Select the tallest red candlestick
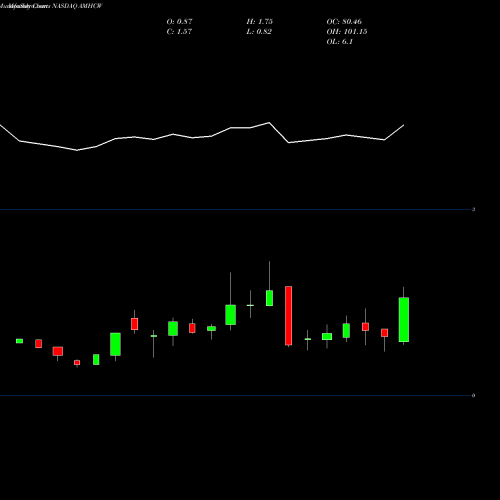Image resolution: width=500 pixels, height=500 pixels. pos(289,316)
